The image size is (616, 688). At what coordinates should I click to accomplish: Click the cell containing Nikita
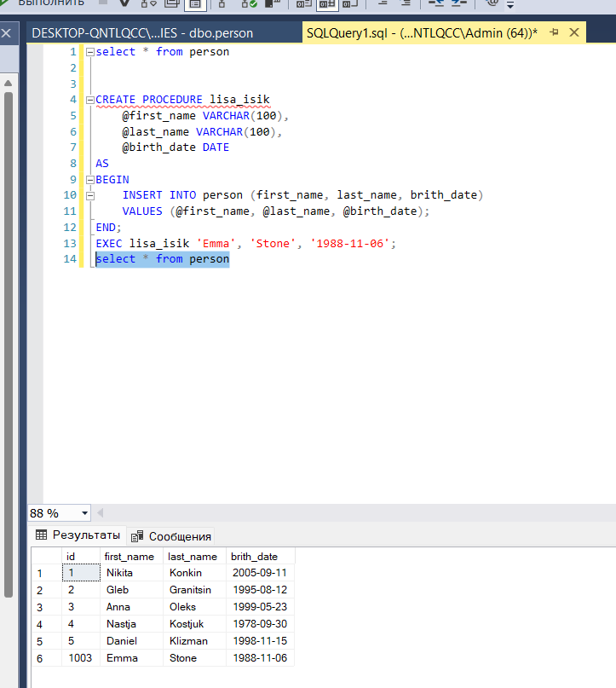click(131, 573)
